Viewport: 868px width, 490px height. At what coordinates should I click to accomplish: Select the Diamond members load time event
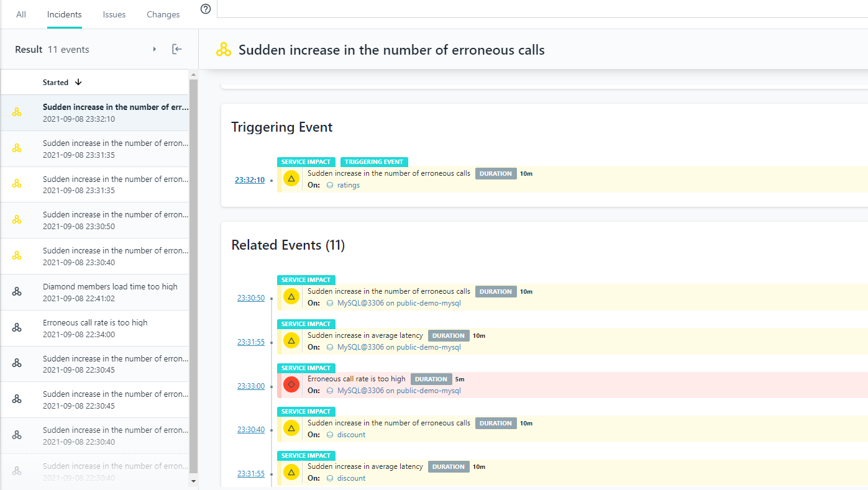coord(110,287)
